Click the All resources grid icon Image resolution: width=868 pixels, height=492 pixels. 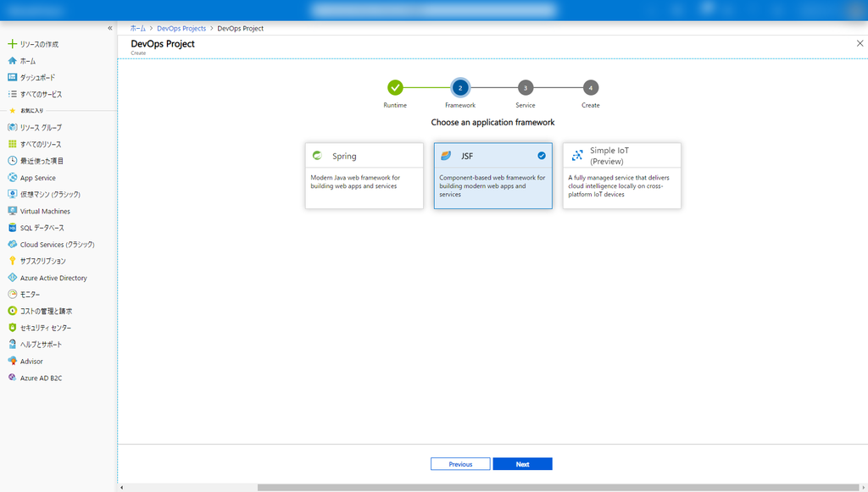coord(12,144)
